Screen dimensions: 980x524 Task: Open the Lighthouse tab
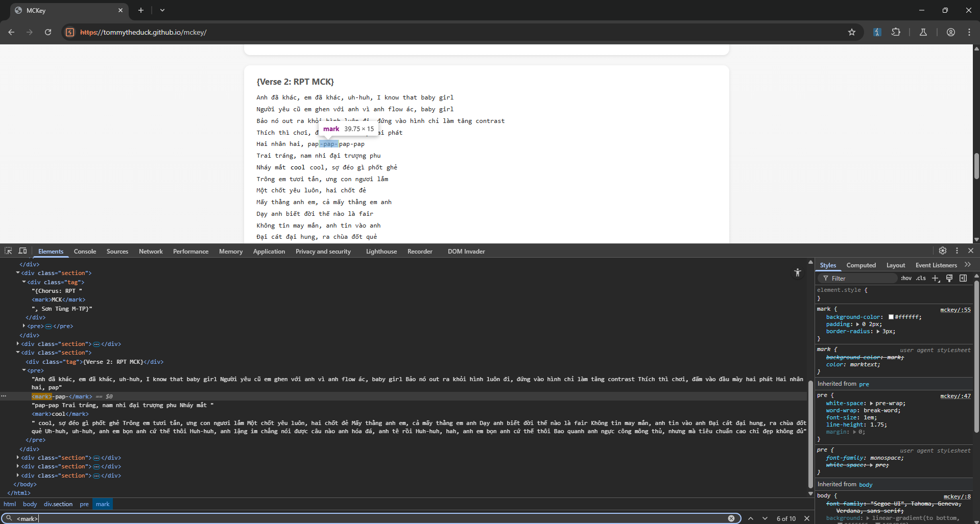tap(381, 252)
